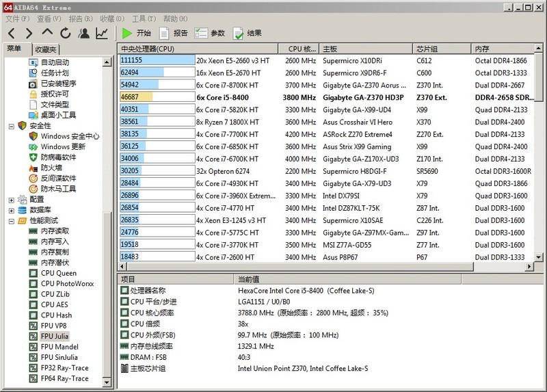Select FP32 Ray-Trace benchmark
The height and width of the screenshot is (392, 547).
coord(64,368)
